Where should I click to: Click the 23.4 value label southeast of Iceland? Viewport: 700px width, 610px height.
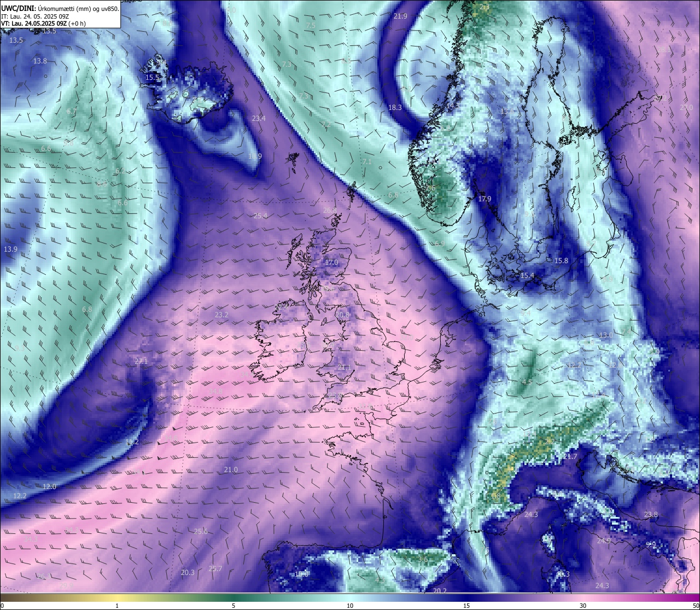259,118
